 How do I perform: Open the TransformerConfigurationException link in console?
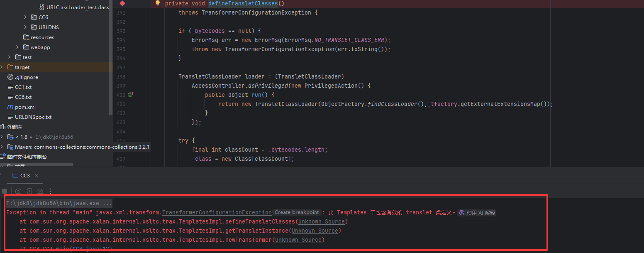coord(217,212)
